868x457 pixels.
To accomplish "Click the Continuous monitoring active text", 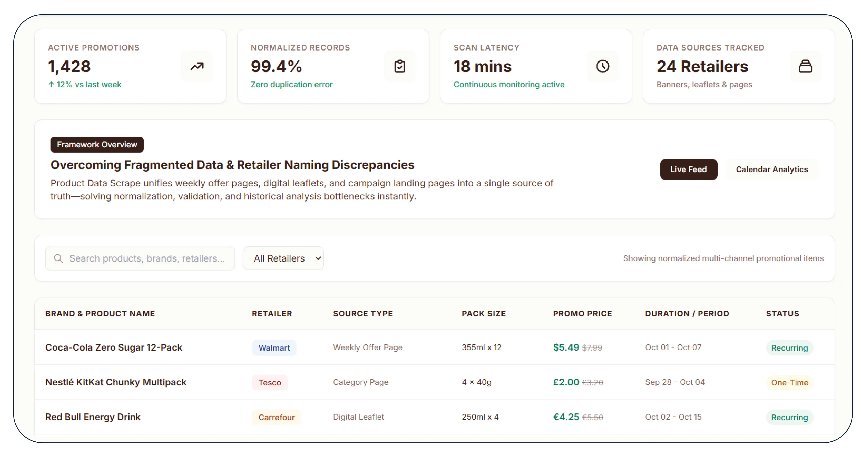I will point(509,85).
